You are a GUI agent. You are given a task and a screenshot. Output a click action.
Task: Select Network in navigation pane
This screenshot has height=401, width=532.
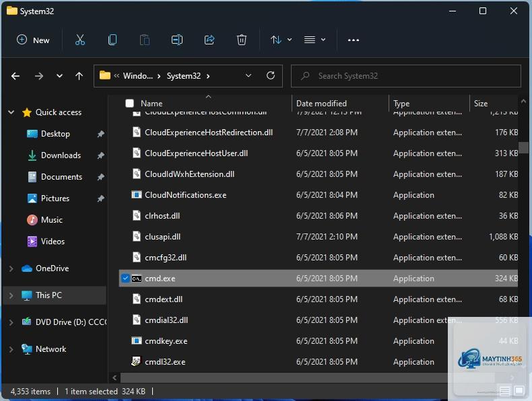pos(51,349)
